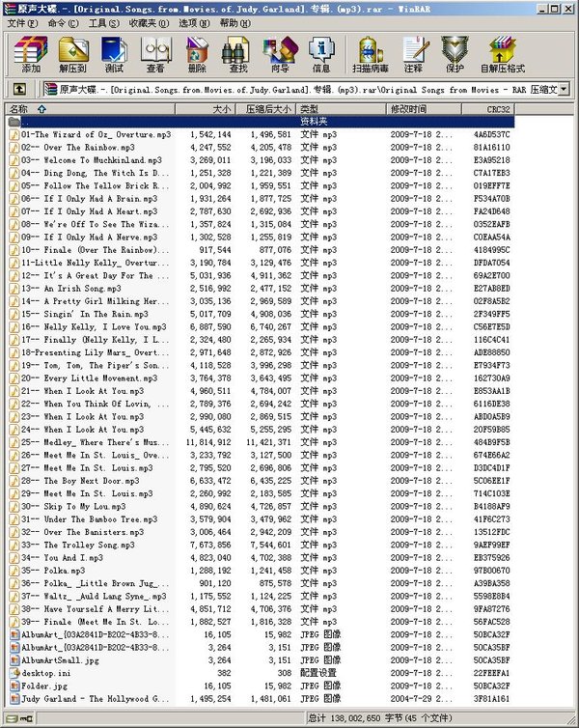The width and height of the screenshot is (579, 728).
Task: Click the parent folder '..' icon
Action: (14, 122)
